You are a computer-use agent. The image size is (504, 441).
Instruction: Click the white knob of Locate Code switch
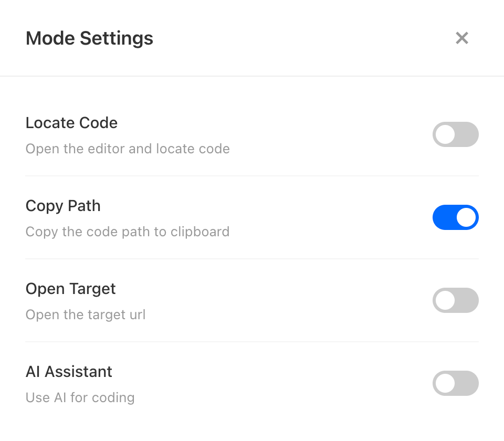(x=445, y=134)
